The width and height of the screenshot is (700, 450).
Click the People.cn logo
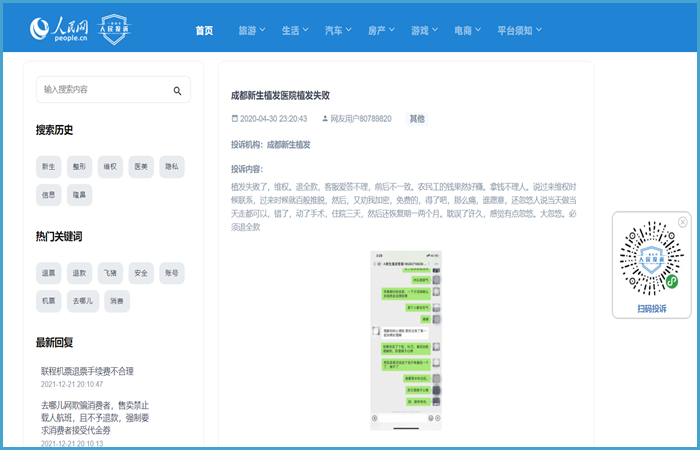coord(59,30)
